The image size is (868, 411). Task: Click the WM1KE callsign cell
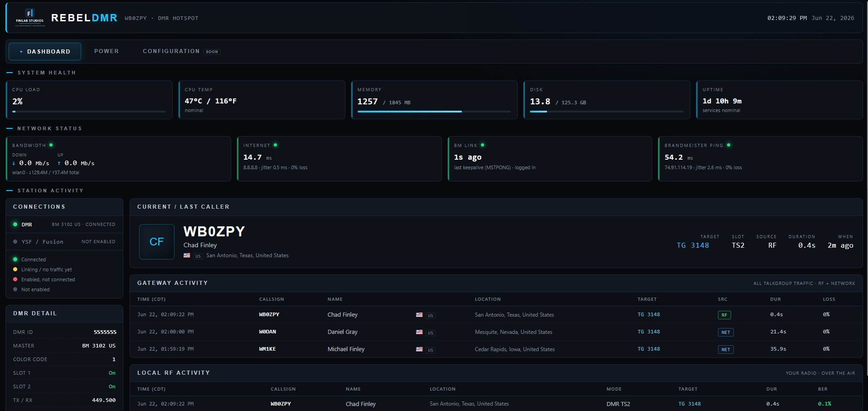[x=267, y=349]
